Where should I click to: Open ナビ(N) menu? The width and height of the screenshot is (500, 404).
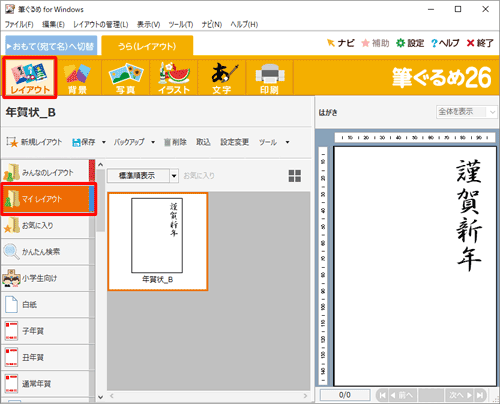tap(212, 24)
